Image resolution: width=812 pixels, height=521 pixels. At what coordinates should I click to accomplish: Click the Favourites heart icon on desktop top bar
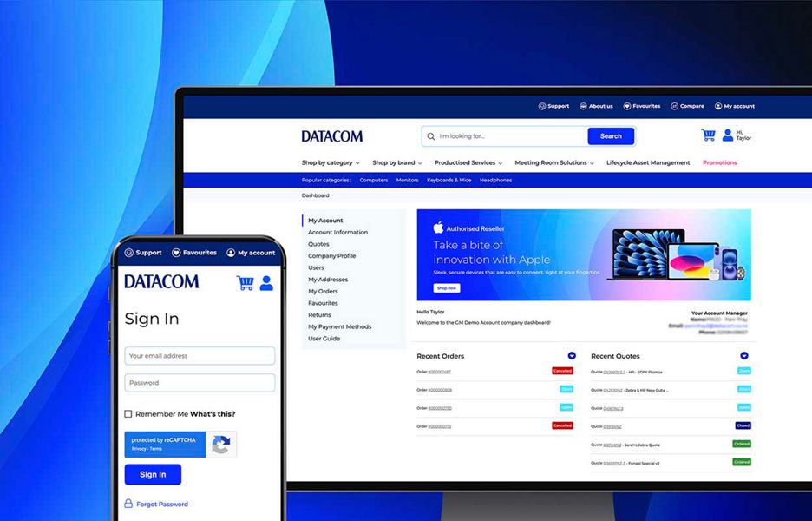(626, 106)
